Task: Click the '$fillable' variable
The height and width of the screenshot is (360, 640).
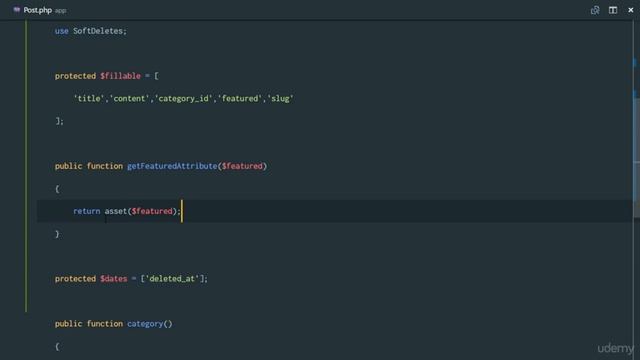Action: [120, 76]
